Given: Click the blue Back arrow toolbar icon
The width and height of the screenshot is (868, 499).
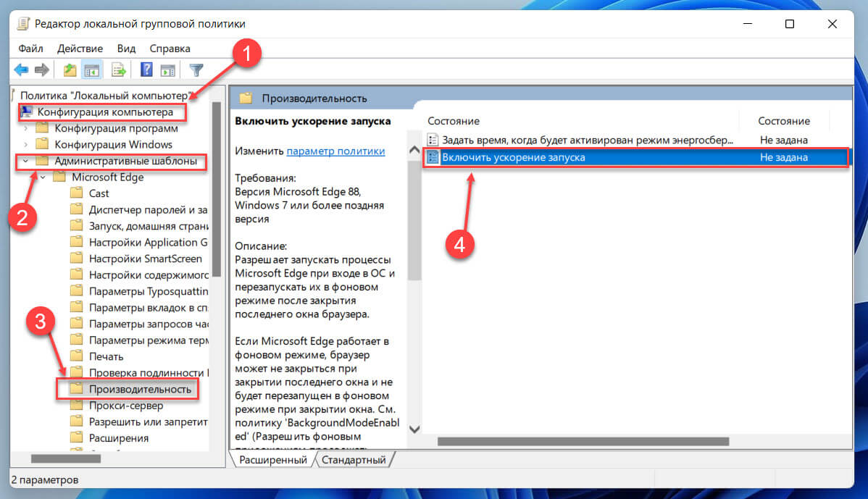Looking at the screenshot, I should click(x=21, y=70).
